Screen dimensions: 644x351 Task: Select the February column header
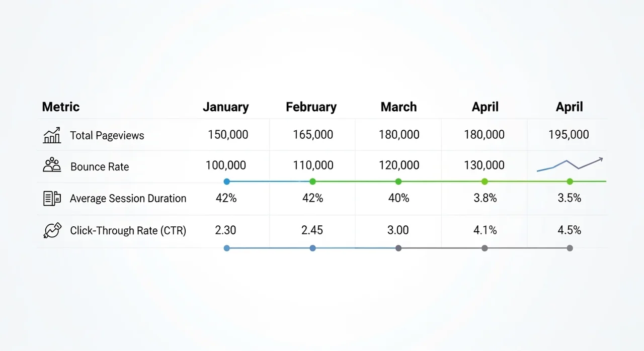[x=311, y=107]
